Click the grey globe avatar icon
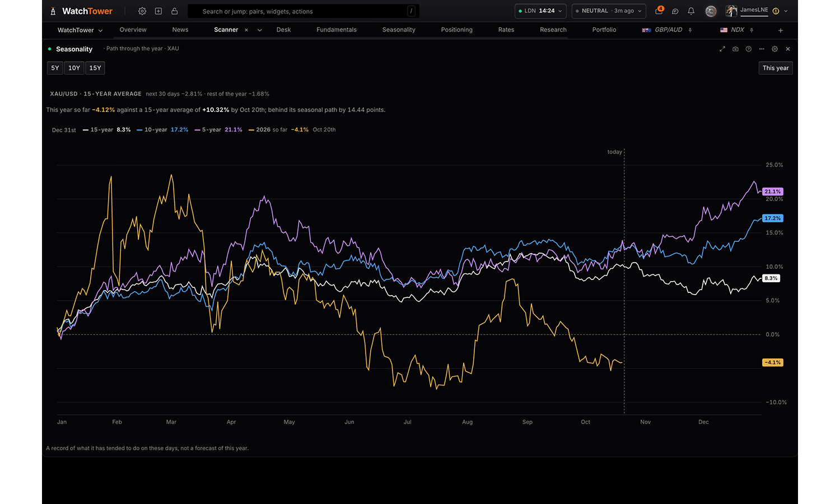840x504 pixels. pyautogui.click(x=711, y=11)
